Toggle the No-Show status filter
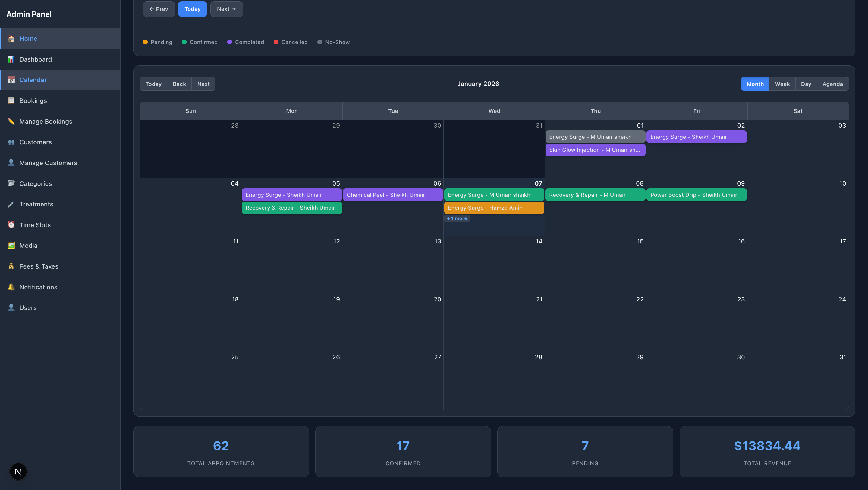 (x=333, y=42)
